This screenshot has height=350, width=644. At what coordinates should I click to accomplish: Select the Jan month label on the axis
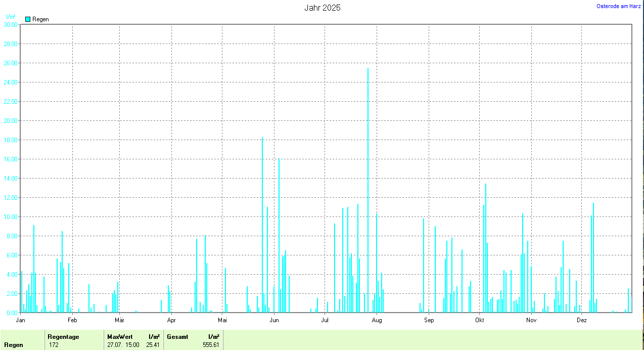pyautogui.click(x=21, y=320)
